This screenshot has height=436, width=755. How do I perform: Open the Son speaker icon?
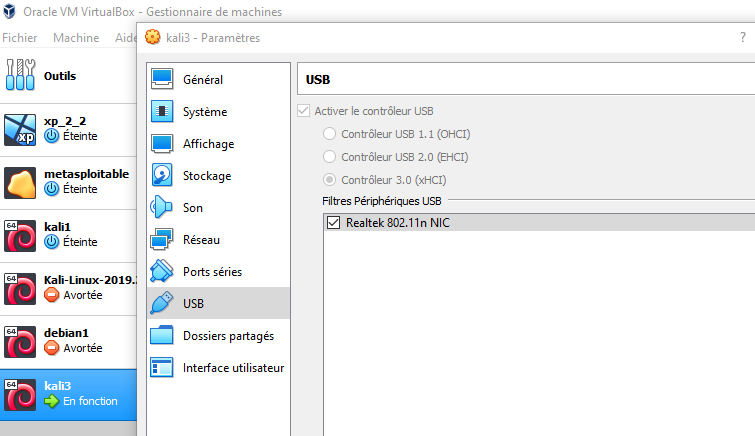[161, 207]
